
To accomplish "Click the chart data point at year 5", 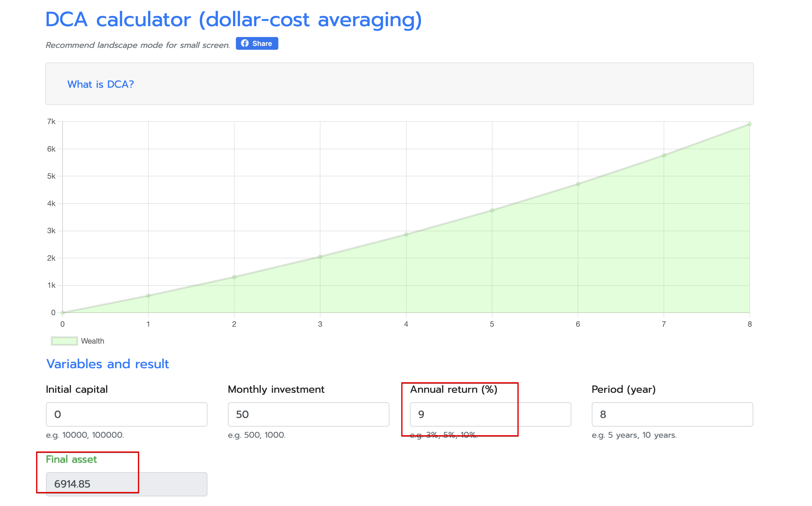I will (x=492, y=211).
